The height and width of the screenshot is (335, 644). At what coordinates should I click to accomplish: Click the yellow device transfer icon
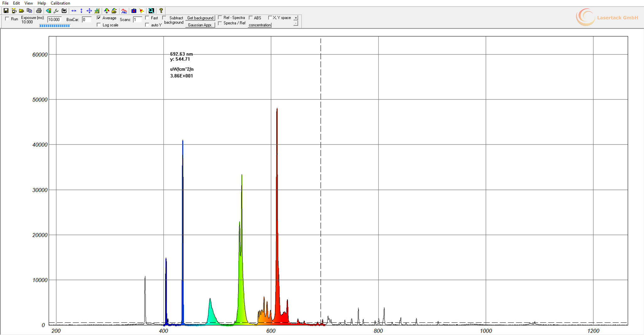tap(14, 11)
